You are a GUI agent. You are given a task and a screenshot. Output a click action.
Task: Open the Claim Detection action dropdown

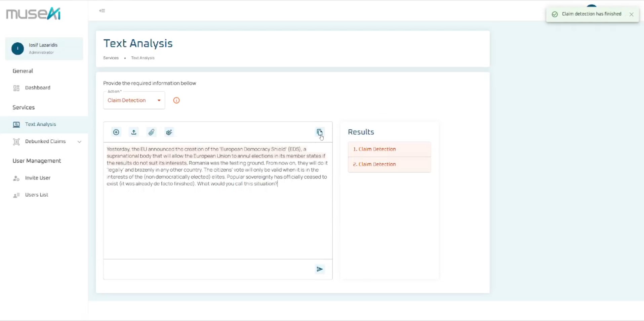point(134,100)
